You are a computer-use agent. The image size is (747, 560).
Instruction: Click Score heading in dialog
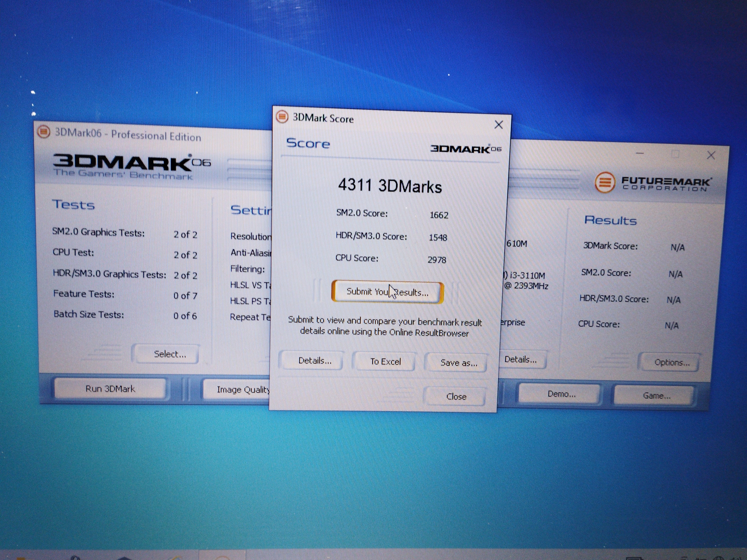click(308, 143)
